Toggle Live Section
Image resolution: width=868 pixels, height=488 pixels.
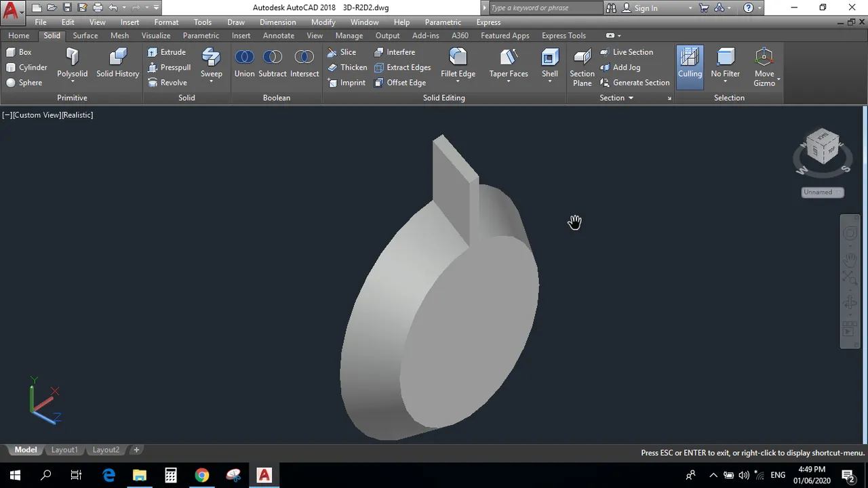coord(627,52)
